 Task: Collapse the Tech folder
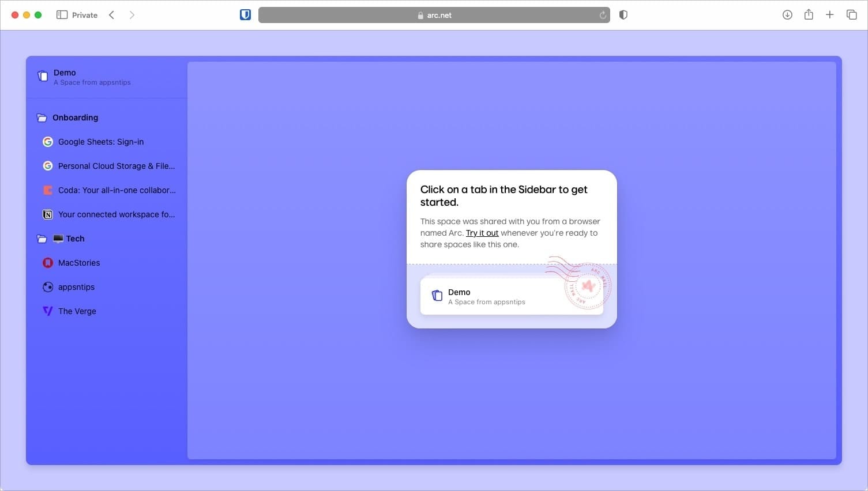click(42, 238)
